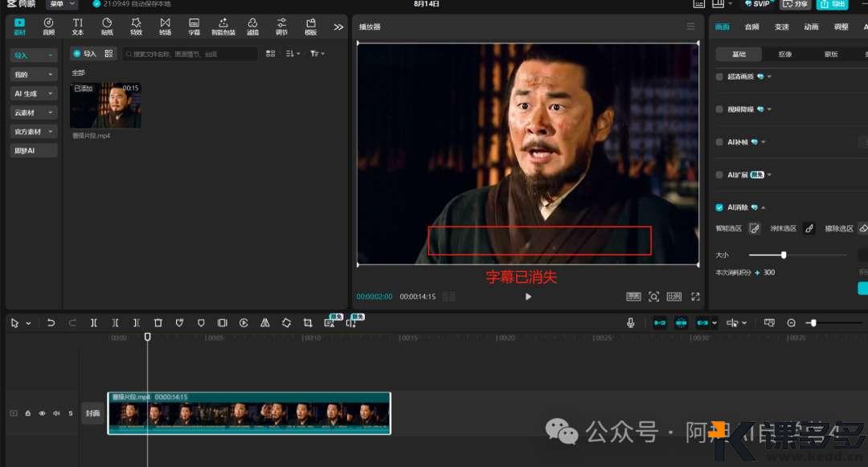Image resolution: width=868 pixels, height=467 pixels.
Task: Open the 转场 transitions tab
Action: pos(165,27)
